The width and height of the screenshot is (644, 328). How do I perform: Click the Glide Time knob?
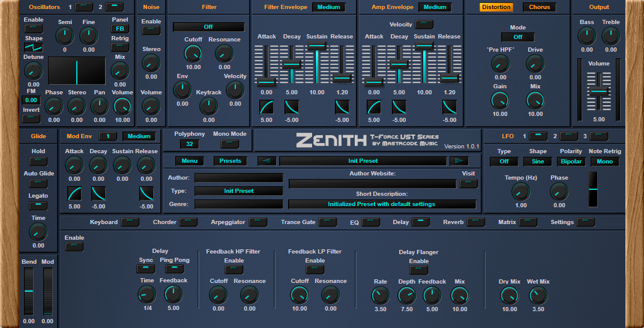tap(38, 232)
